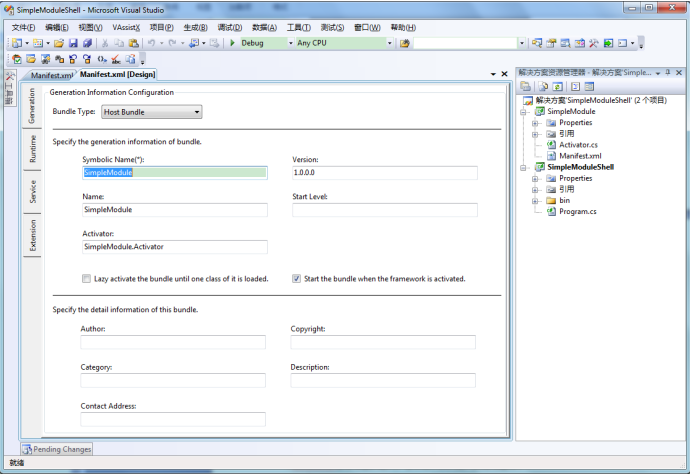Open Solution Explorer via toolbar icon

click(537, 43)
